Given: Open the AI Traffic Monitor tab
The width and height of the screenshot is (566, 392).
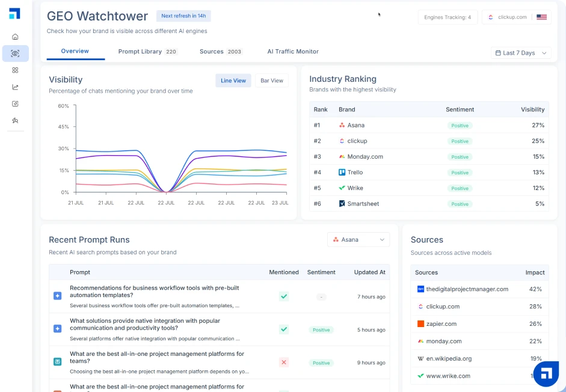Looking at the screenshot, I should pyautogui.click(x=293, y=52).
